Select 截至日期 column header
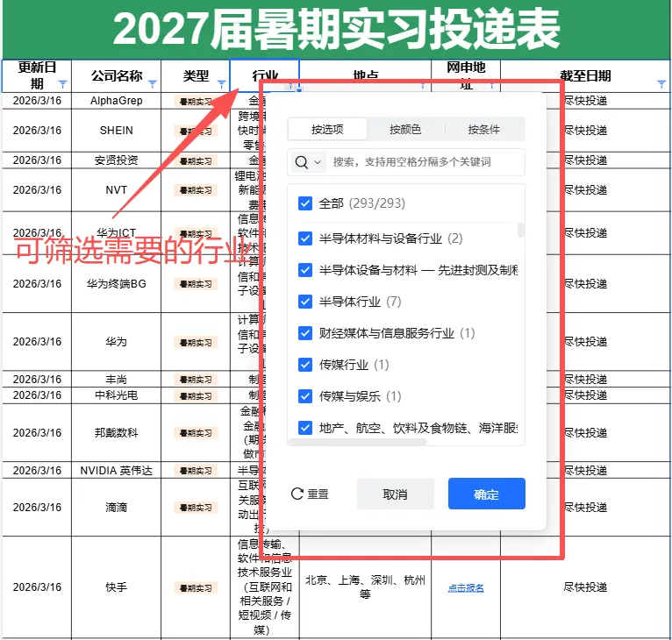Screen dimensions: 672x640 pos(585,75)
